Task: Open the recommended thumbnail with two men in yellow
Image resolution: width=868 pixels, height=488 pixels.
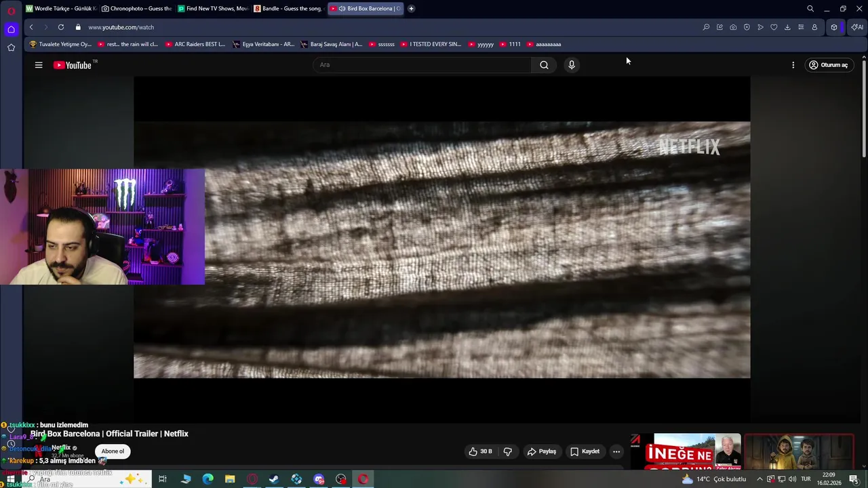Action: tap(799, 451)
